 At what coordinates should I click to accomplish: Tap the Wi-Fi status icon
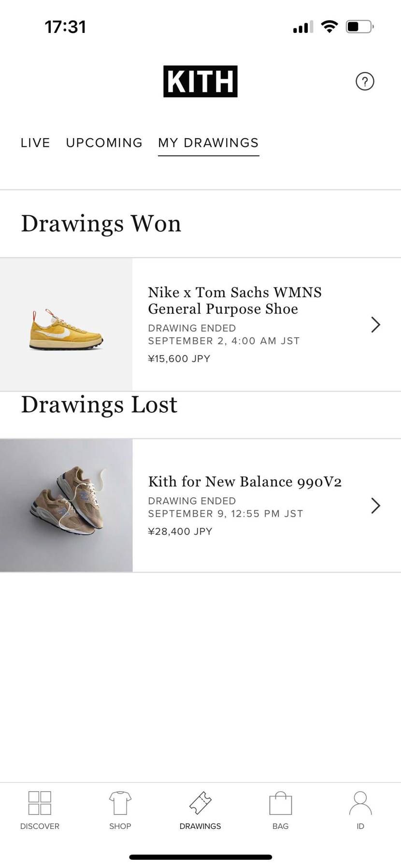tap(329, 27)
